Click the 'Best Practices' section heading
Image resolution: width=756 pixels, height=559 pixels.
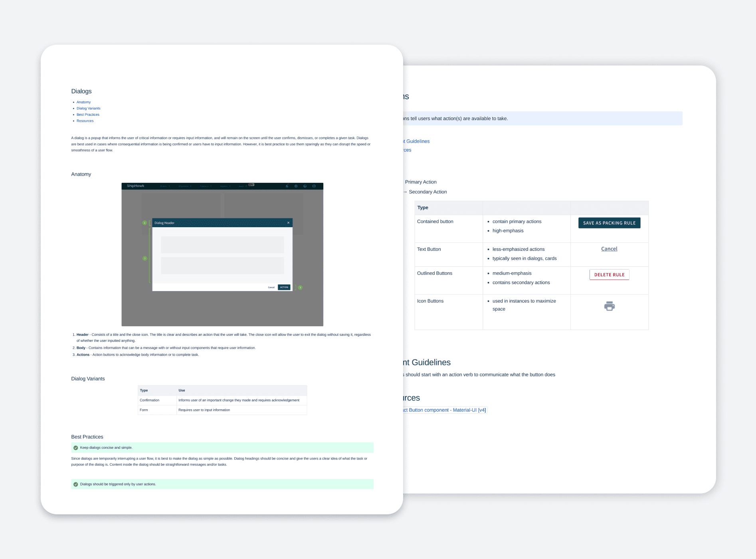pos(87,437)
